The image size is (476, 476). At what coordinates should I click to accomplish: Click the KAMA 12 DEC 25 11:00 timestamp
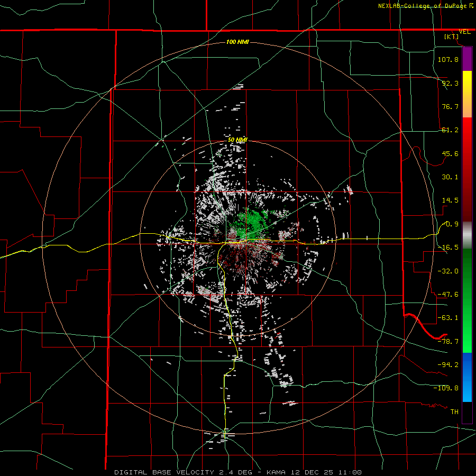(314, 472)
